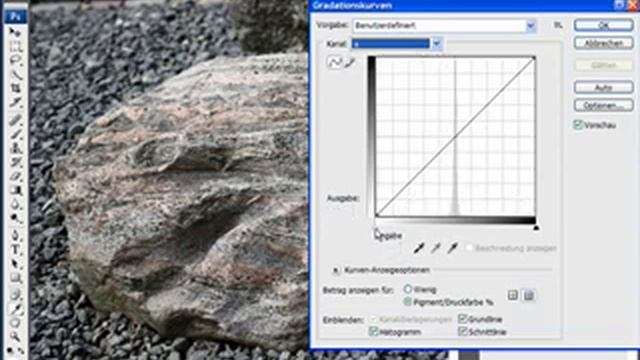The width and height of the screenshot is (640, 360).
Task: Select the Licht radio button
Action: 407,289
